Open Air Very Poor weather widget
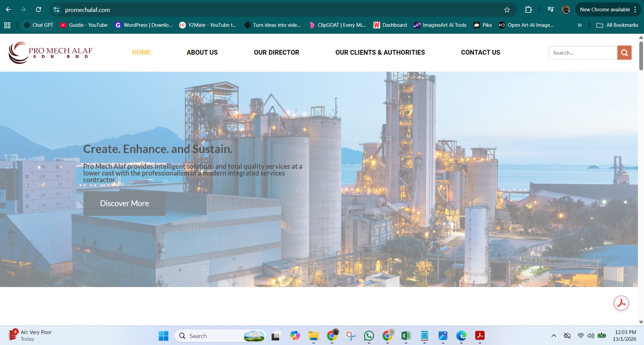This screenshot has width=644, height=345. pyautogui.click(x=30, y=335)
